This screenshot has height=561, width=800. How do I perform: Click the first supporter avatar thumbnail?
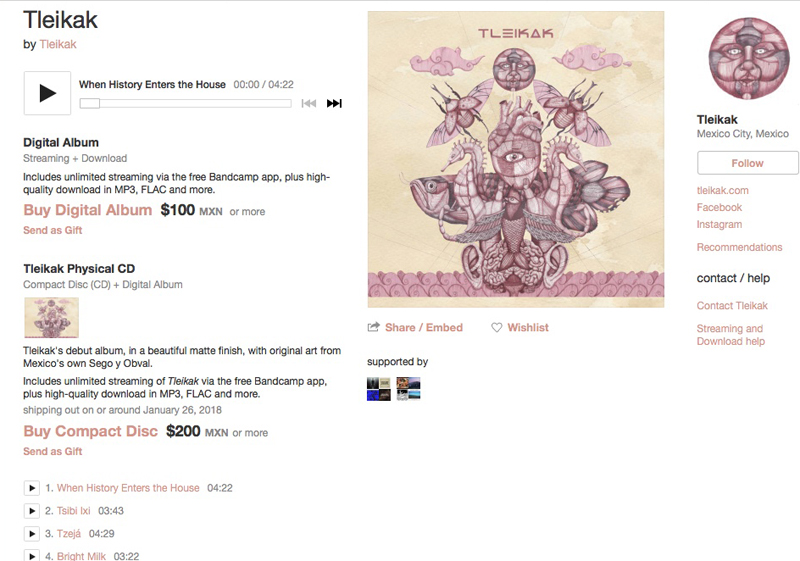(379, 389)
